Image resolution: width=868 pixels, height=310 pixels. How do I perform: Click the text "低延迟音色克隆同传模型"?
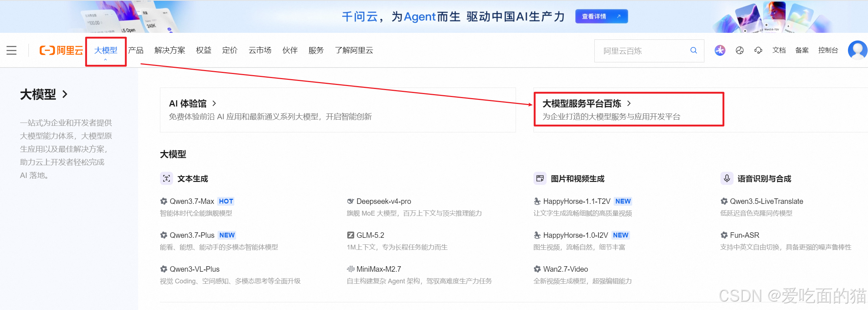(x=756, y=213)
